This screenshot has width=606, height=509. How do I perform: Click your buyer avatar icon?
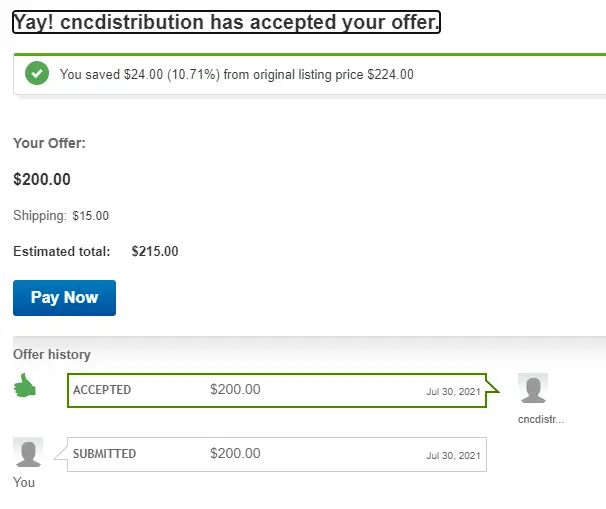click(x=28, y=452)
